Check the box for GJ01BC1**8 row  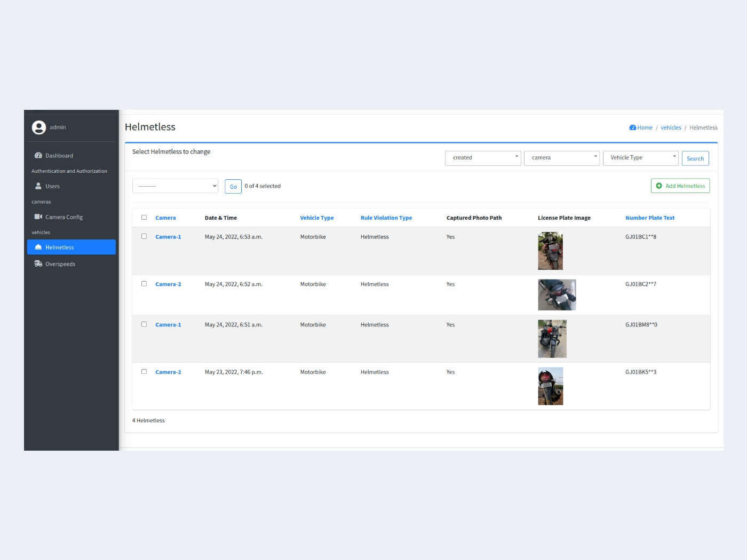click(x=144, y=236)
